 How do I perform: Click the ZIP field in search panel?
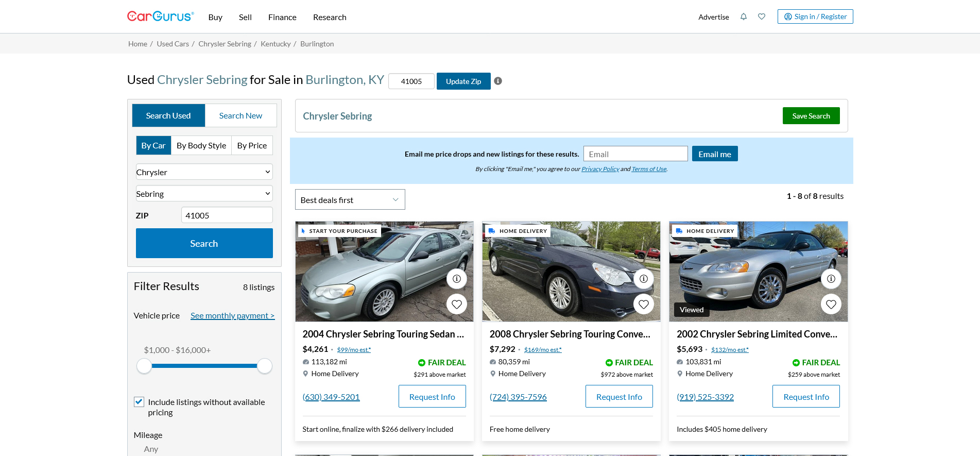(x=227, y=215)
